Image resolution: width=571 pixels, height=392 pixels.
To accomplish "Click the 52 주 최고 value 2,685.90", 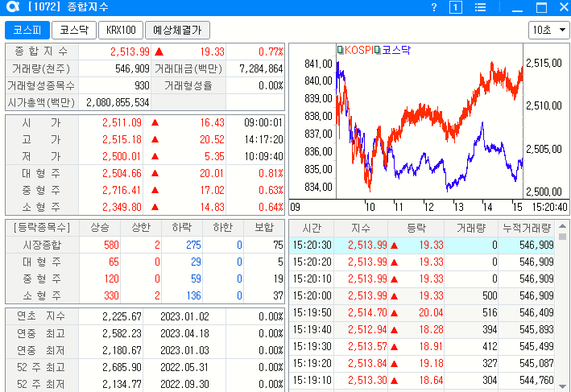I will point(122,367).
